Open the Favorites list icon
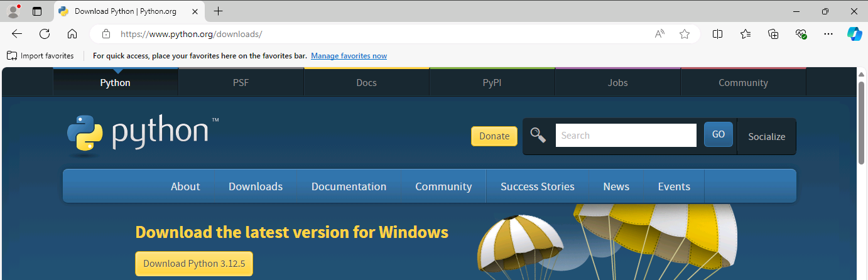 click(746, 34)
